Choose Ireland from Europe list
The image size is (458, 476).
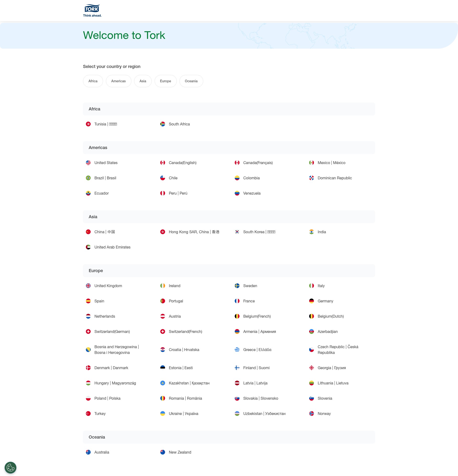pyautogui.click(x=174, y=286)
